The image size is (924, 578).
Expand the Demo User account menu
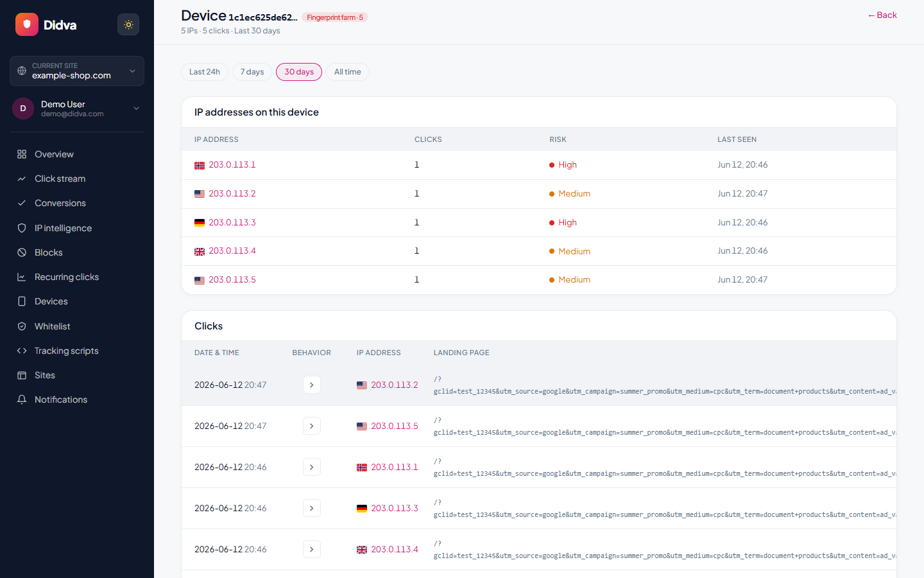coord(77,109)
